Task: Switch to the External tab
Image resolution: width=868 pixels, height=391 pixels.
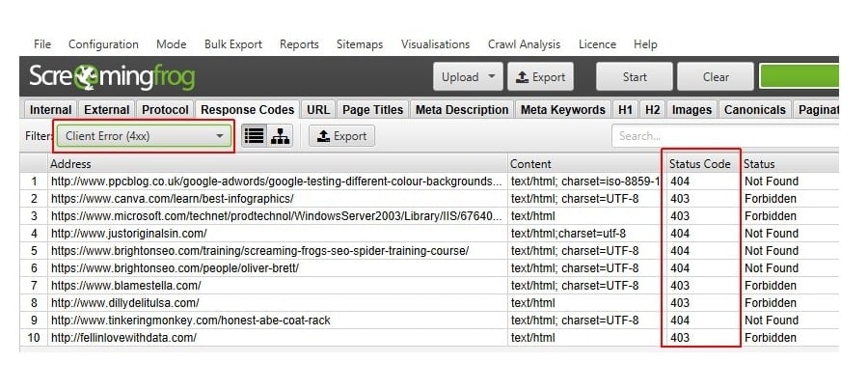Action: tap(107, 110)
